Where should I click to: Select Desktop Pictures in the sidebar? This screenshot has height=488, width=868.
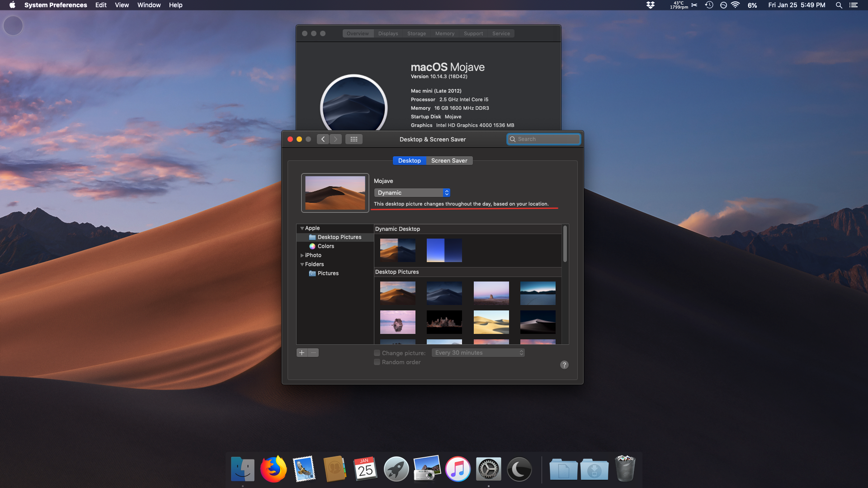335,237
